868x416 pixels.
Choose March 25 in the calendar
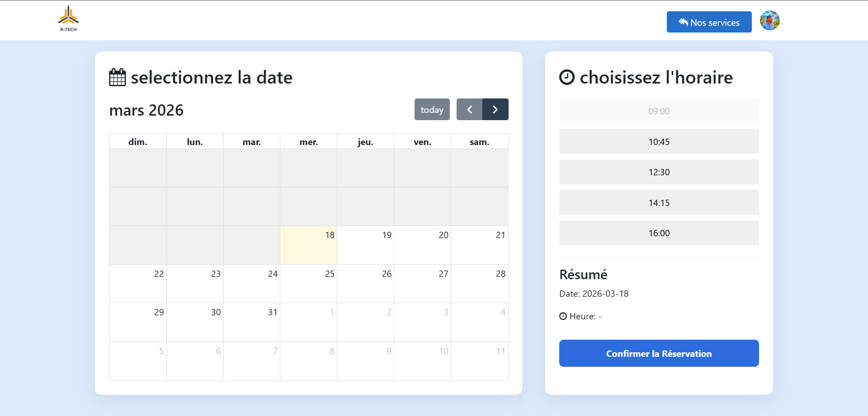(308, 284)
